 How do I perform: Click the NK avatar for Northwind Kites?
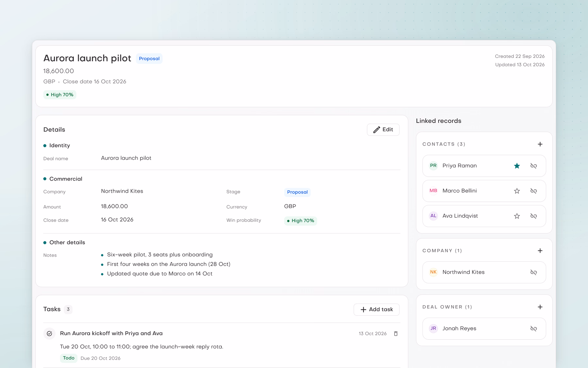tap(433, 272)
